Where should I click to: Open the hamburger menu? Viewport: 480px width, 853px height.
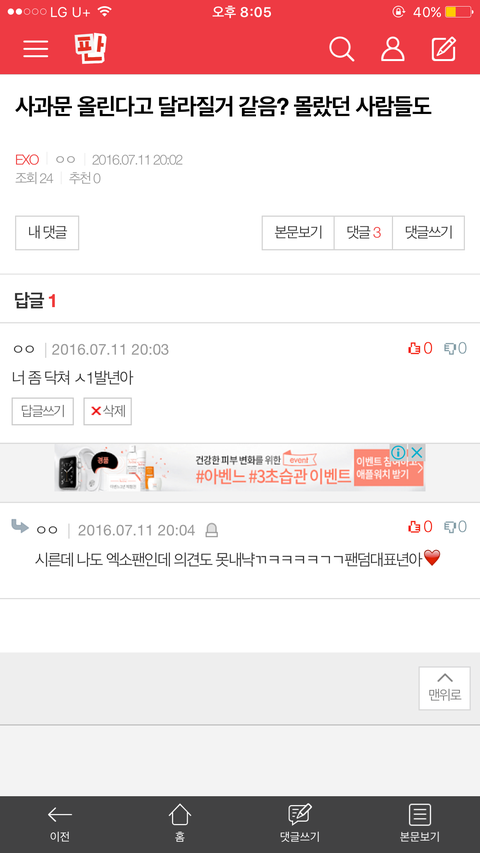tap(36, 49)
